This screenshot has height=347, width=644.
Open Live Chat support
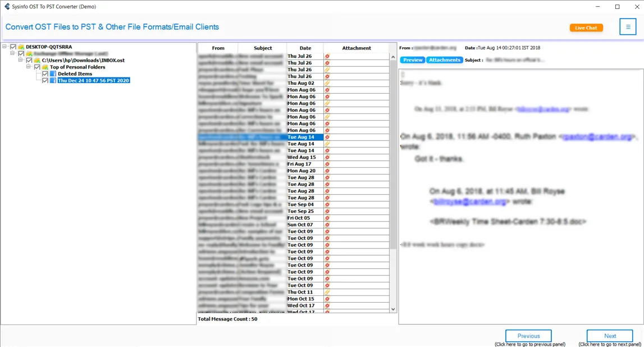[x=586, y=28]
